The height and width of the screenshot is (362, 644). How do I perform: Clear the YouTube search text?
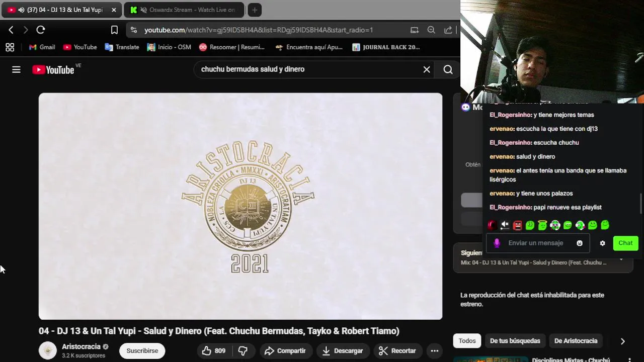427,69
